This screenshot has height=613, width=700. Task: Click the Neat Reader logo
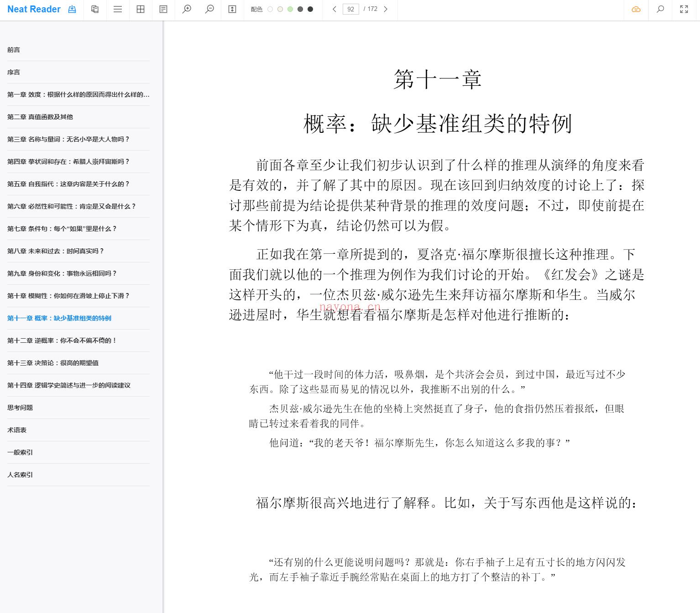(x=34, y=9)
